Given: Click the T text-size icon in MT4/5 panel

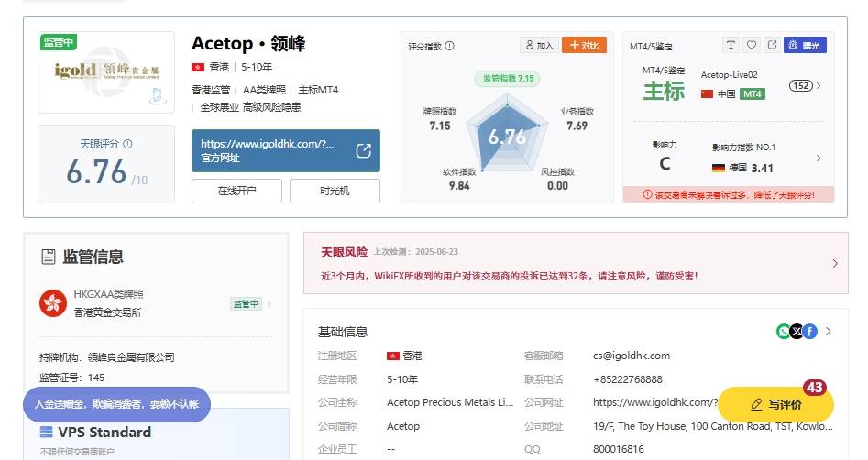Looking at the screenshot, I should [731, 45].
